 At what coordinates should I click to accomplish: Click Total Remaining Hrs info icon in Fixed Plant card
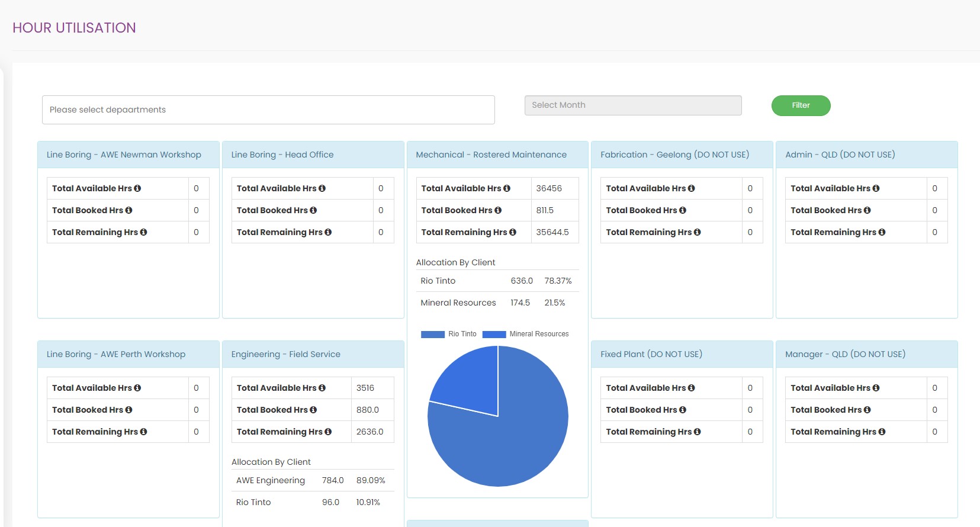(x=698, y=432)
